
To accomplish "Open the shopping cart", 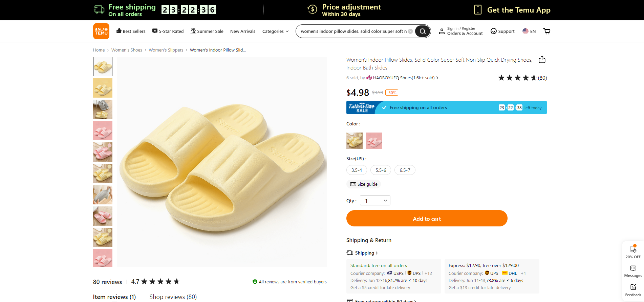I will point(547,31).
